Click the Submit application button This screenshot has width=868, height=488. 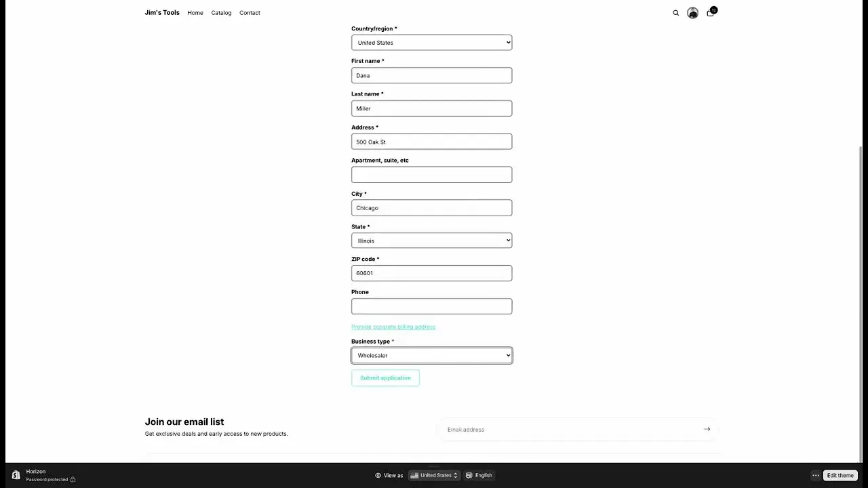click(385, 378)
